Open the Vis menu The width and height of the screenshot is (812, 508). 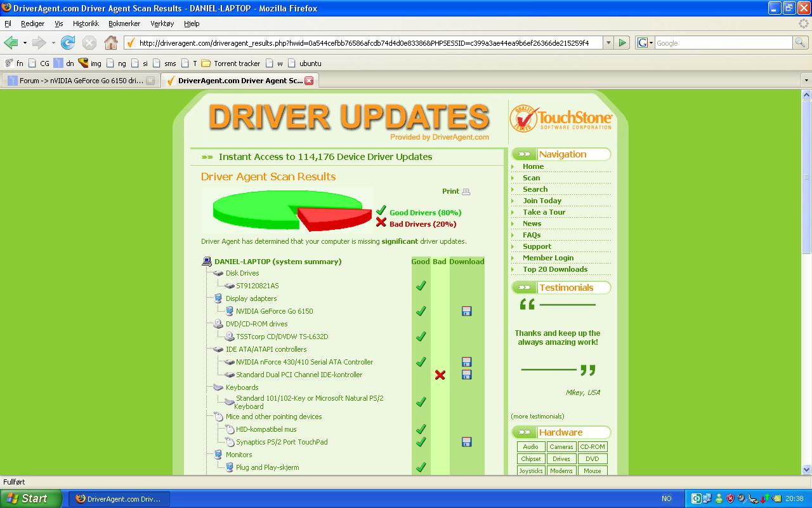(59, 23)
